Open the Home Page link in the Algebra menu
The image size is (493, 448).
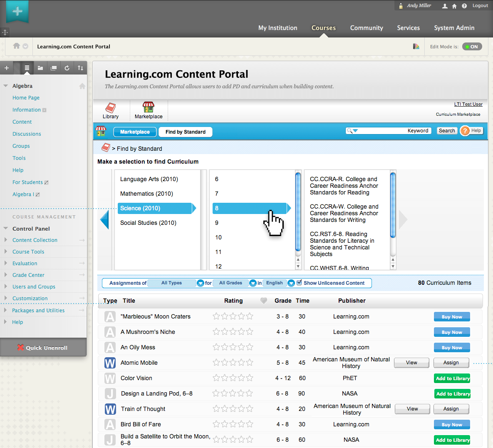click(26, 97)
